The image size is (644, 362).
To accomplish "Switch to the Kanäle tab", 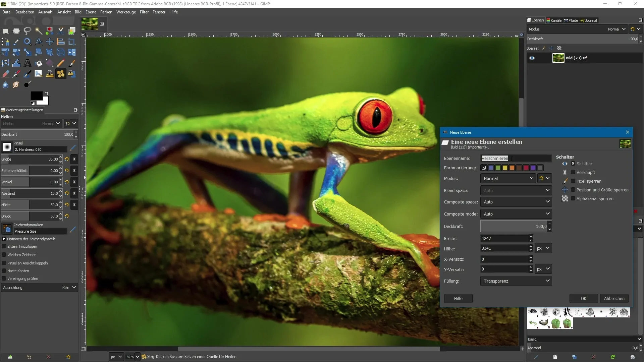I will pyautogui.click(x=554, y=20).
